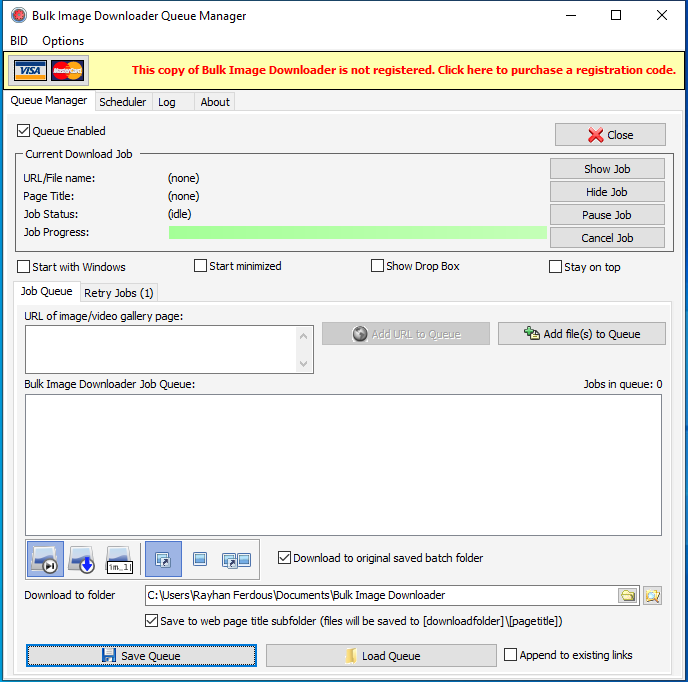The width and height of the screenshot is (688, 682).
Task: Select the stacked images shortcut arrow icon
Action: [163, 559]
